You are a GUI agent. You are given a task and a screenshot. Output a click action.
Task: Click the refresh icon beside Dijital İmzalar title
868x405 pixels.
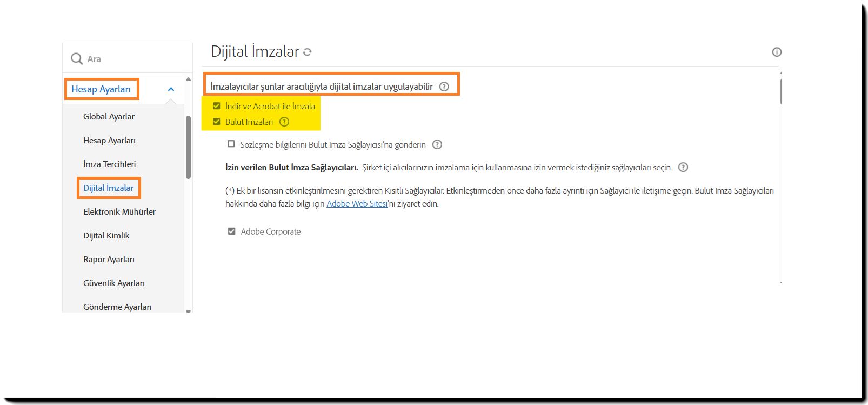coord(308,52)
